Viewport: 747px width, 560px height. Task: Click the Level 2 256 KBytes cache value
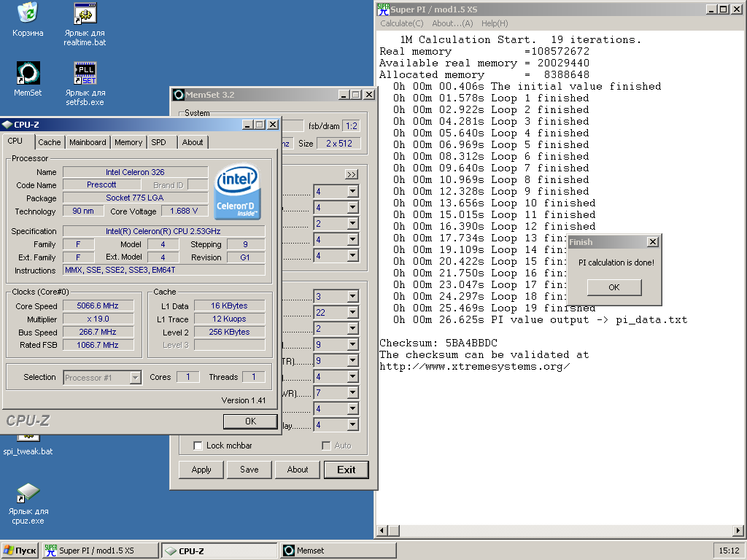coord(230,332)
